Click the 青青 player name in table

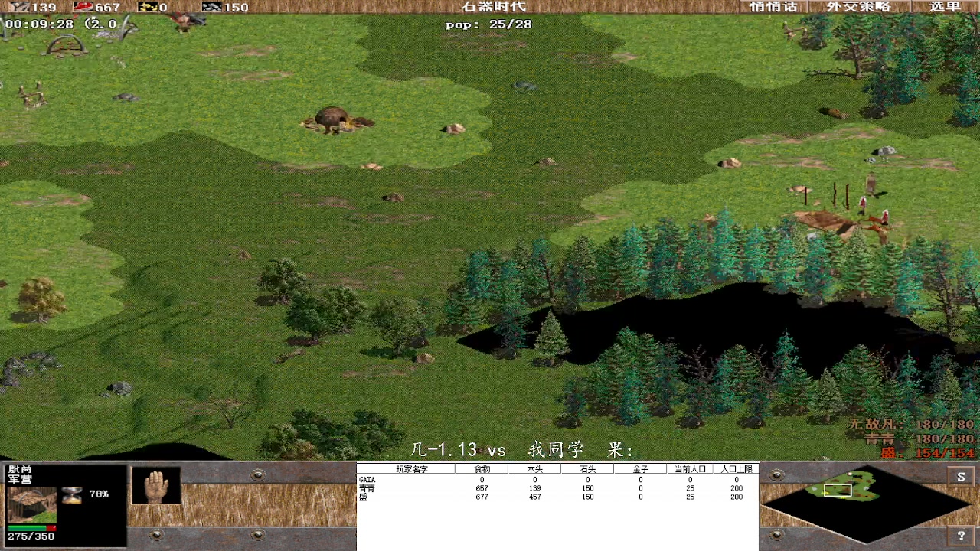pos(367,488)
